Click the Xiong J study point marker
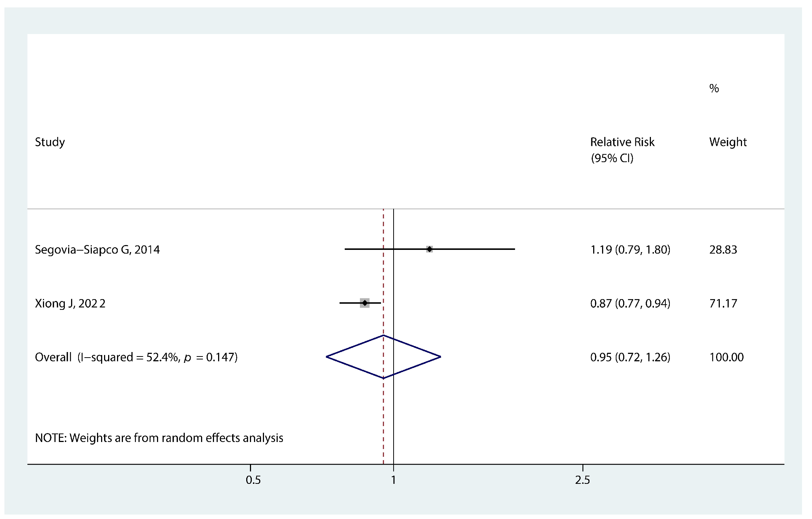The image size is (812, 519). coord(365,303)
